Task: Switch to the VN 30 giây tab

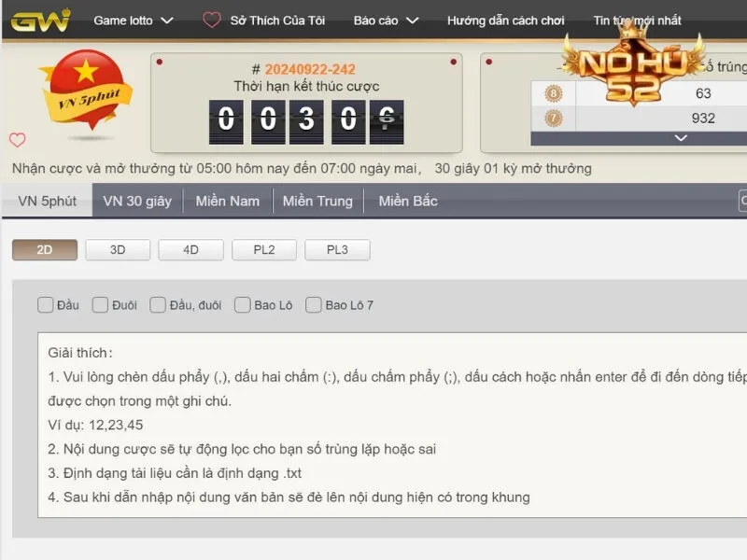Action: [x=137, y=201]
